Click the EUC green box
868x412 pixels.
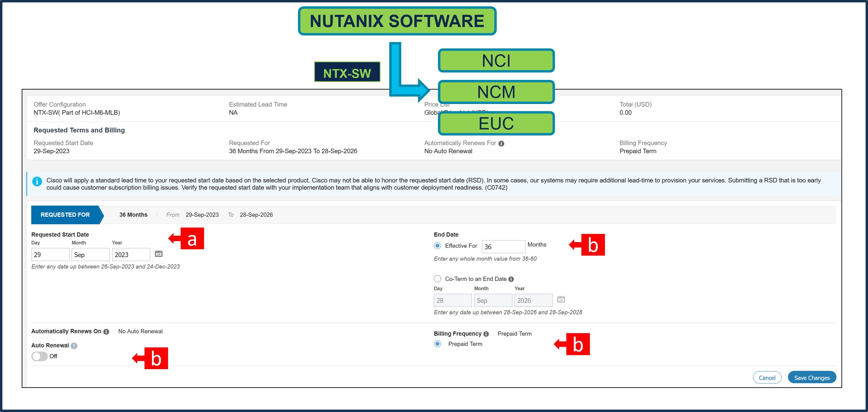click(x=496, y=123)
